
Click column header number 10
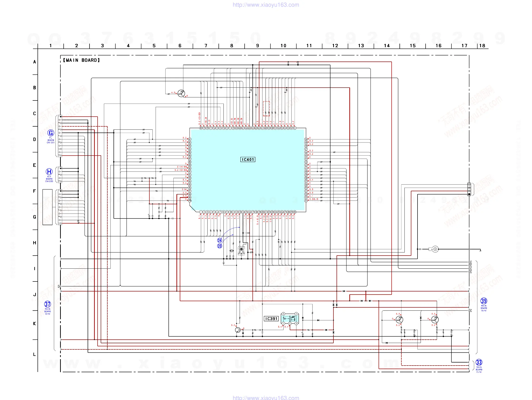coord(283,46)
